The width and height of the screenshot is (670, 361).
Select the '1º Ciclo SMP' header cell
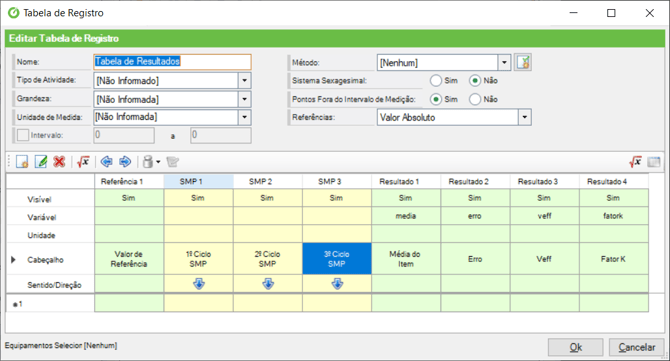199,259
